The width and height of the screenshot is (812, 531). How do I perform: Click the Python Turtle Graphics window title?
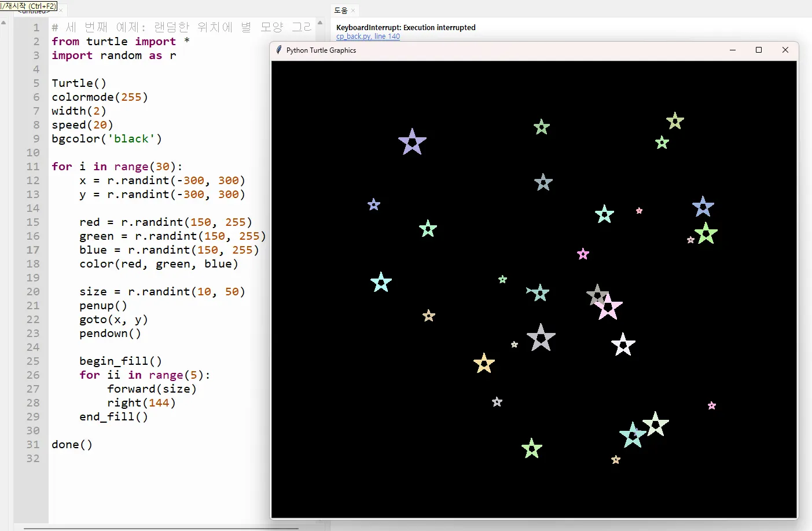[x=321, y=50]
